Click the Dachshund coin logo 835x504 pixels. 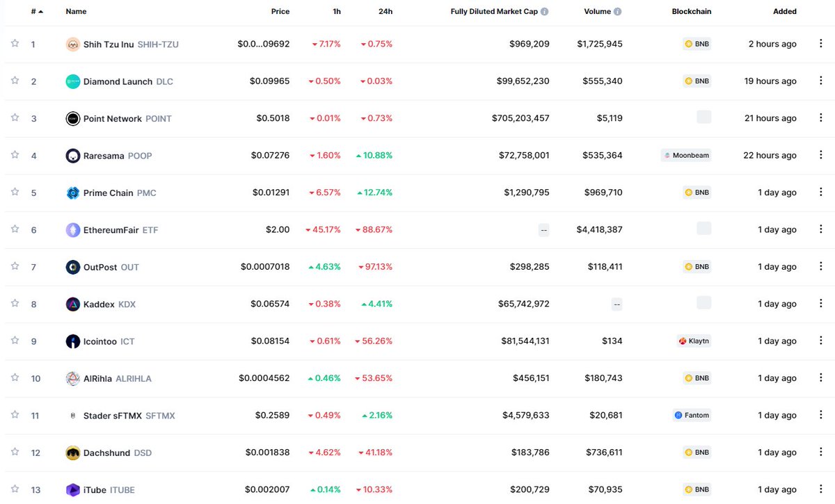click(73, 453)
